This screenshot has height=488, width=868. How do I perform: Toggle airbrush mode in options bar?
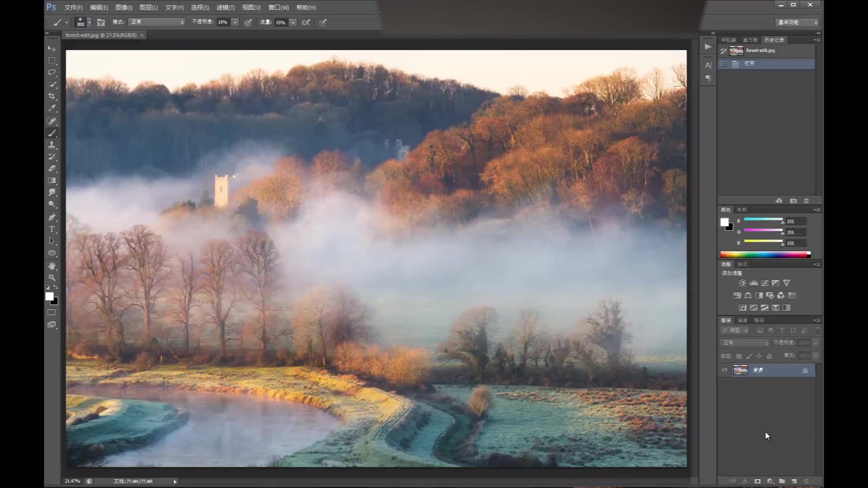click(306, 22)
